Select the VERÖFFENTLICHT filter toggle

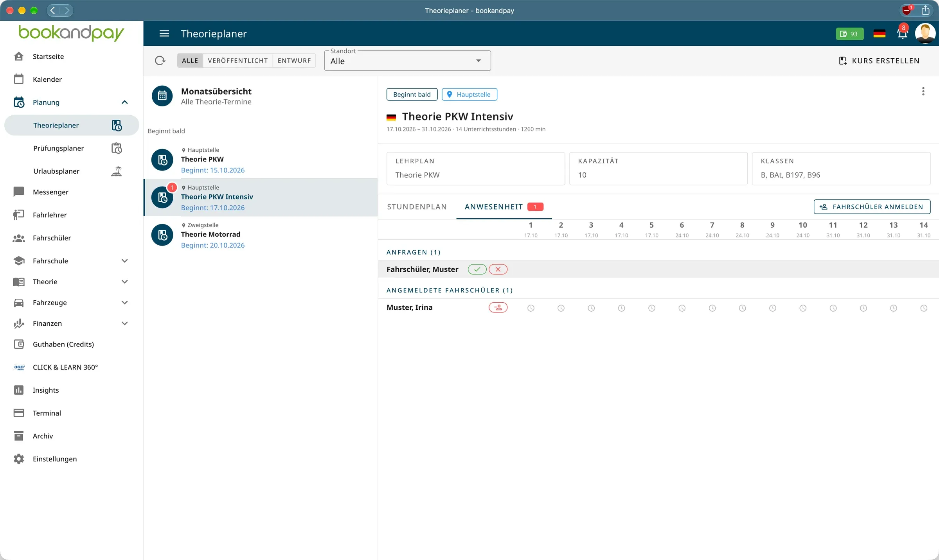point(238,61)
